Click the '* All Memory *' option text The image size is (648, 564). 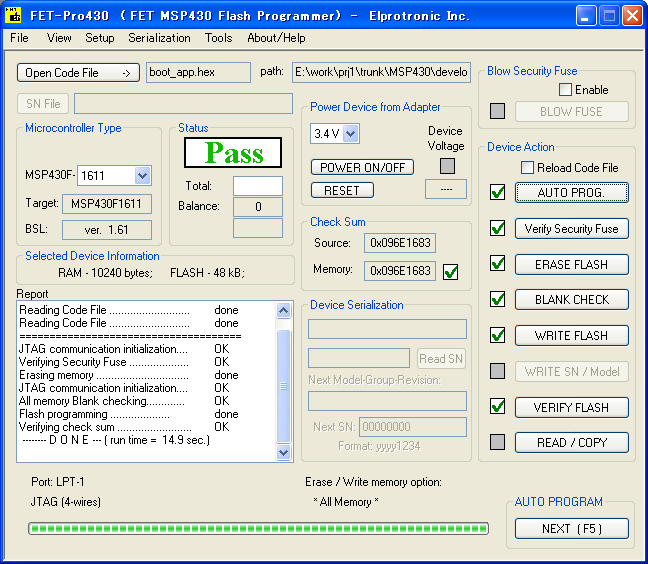[x=346, y=502]
